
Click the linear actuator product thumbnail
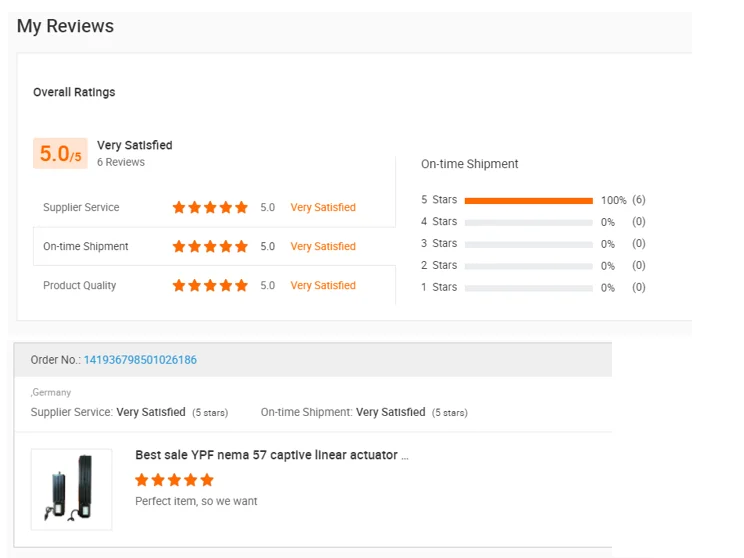(x=71, y=489)
